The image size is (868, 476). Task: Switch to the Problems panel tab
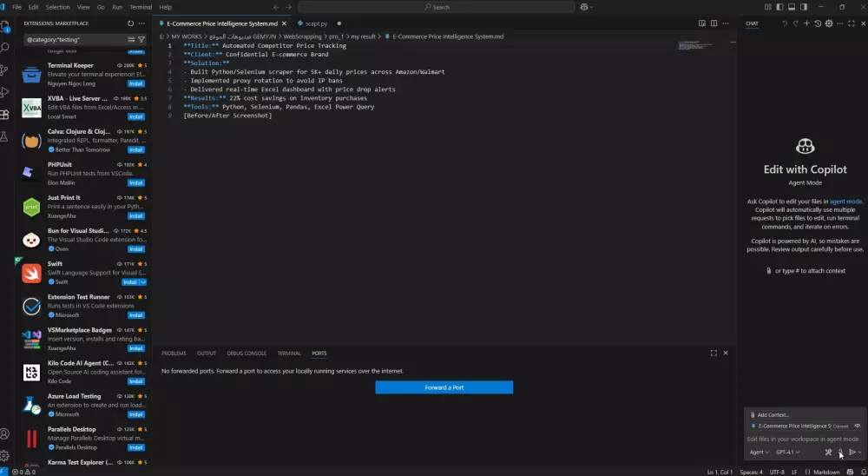point(174,353)
